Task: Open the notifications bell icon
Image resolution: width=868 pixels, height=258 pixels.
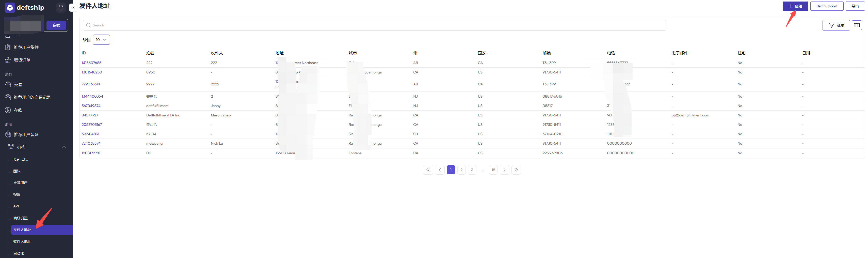Action: point(61,7)
